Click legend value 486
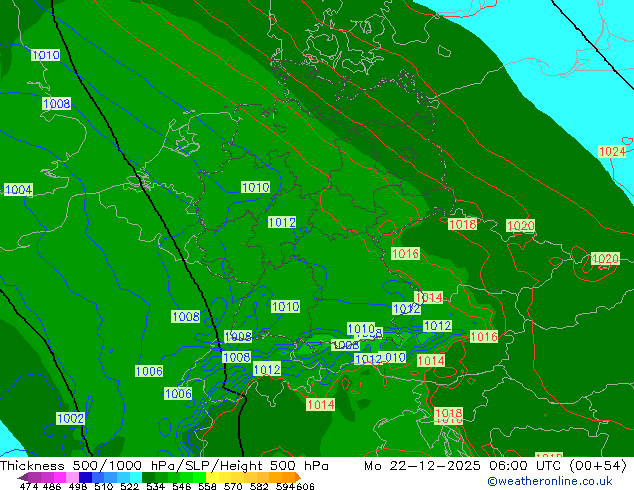The image size is (634, 490). click(52, 486)
